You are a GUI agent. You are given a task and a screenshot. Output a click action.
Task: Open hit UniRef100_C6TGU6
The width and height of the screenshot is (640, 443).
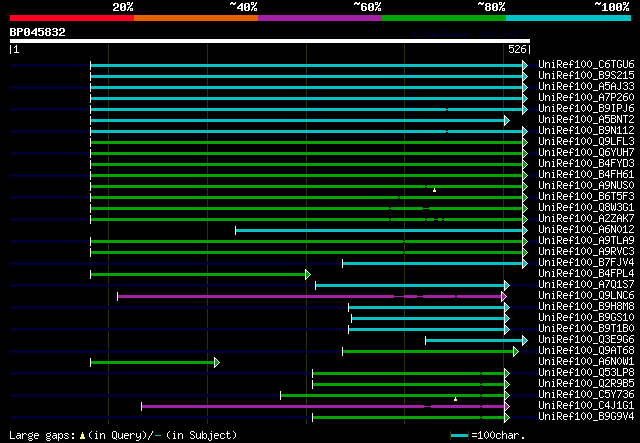[x=586, y=64]
